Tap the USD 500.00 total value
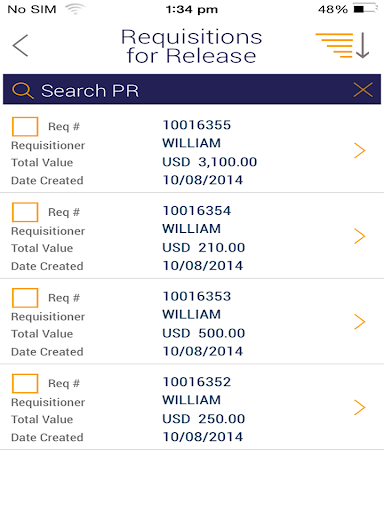This screenshot has height=512, width=384. [x=204, y=333]
